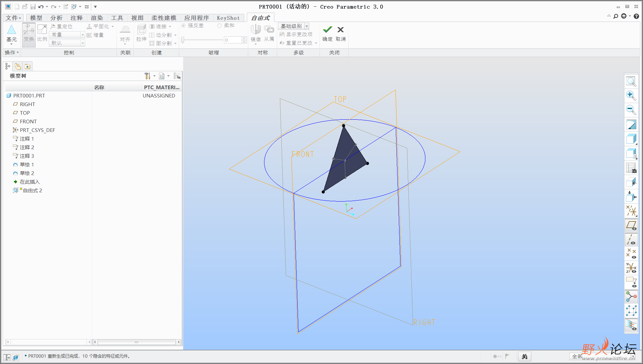The image size is (643, 364).
Task: Click the 显示更改项 button
Action: coord(296,34)
